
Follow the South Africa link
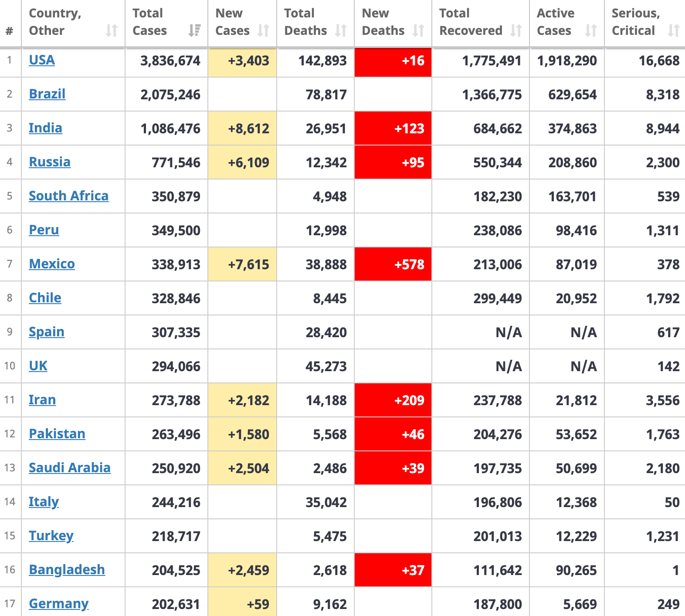click(x=68, y=196)
